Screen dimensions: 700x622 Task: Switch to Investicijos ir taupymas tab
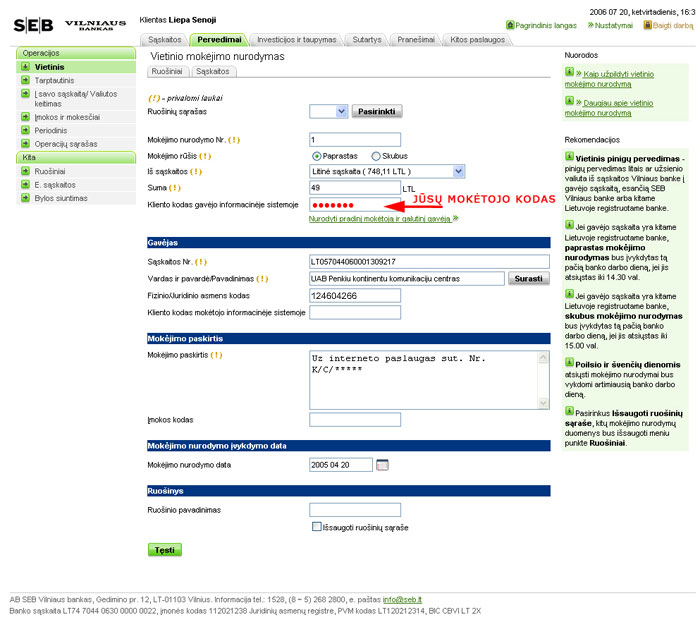[x=297, y=40]
